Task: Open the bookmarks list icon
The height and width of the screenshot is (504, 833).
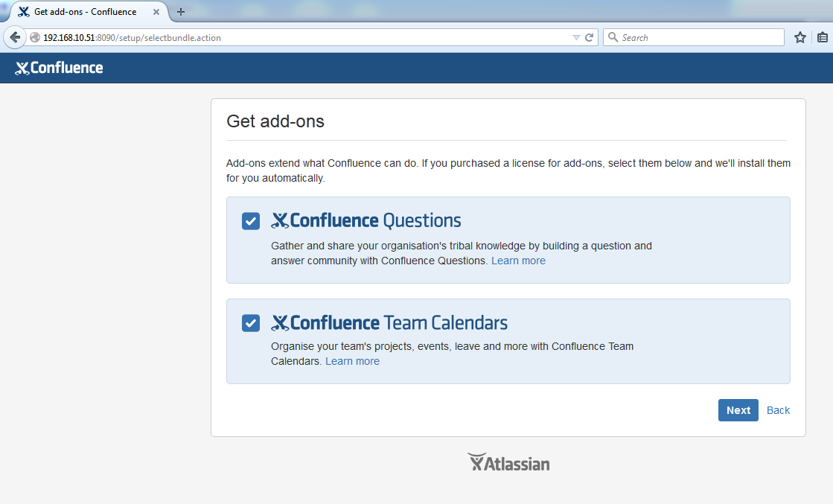Action: (823, 38)
